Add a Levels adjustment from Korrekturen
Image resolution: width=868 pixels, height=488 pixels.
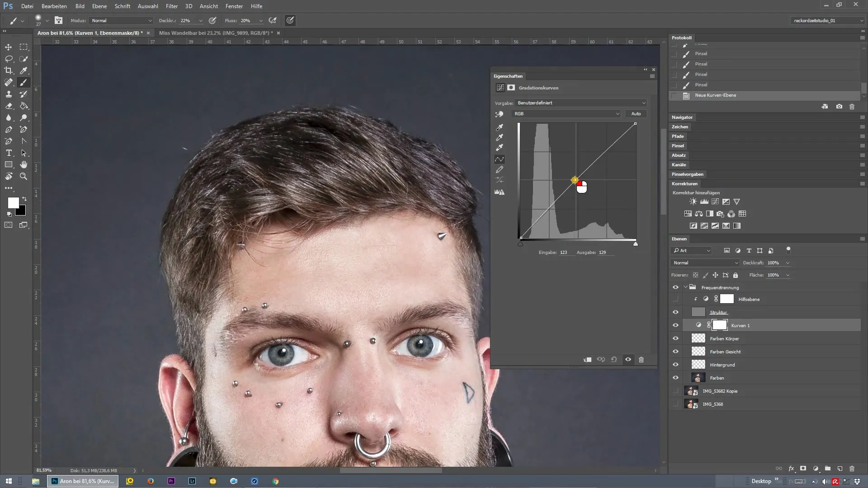point(704,202)
